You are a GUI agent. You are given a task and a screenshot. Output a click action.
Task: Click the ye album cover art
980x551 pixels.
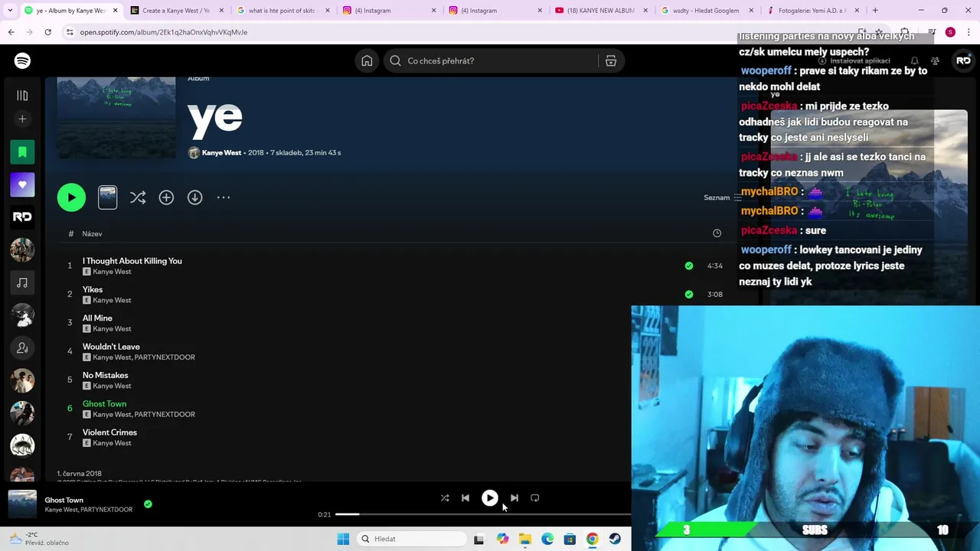point(116,116)
